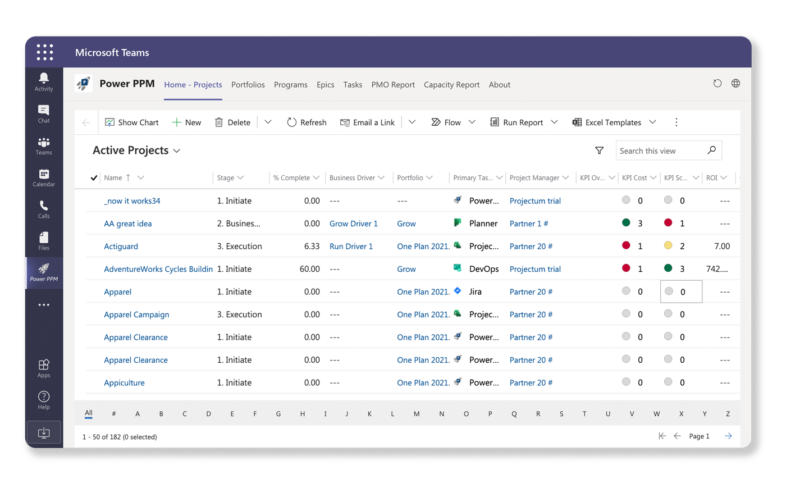This screenshot has height=497, width=800.
Task: Switch to the Epics tab
Action: (325, 85)
